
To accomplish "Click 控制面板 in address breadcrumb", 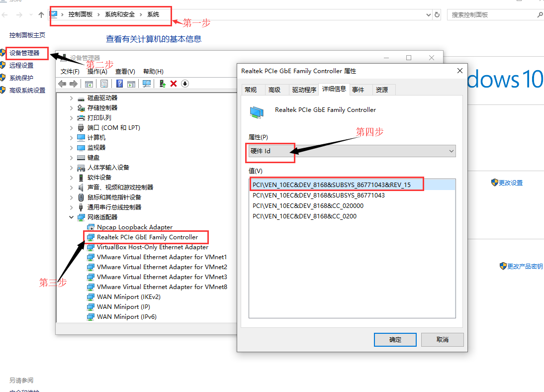I will tap(81, 14).
